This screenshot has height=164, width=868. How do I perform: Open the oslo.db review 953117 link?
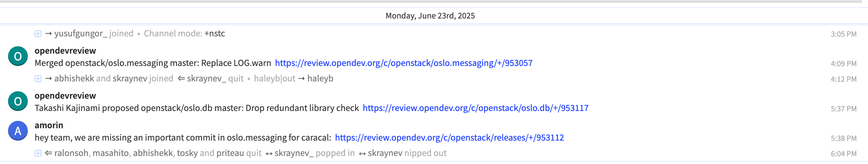click(475, 108)
